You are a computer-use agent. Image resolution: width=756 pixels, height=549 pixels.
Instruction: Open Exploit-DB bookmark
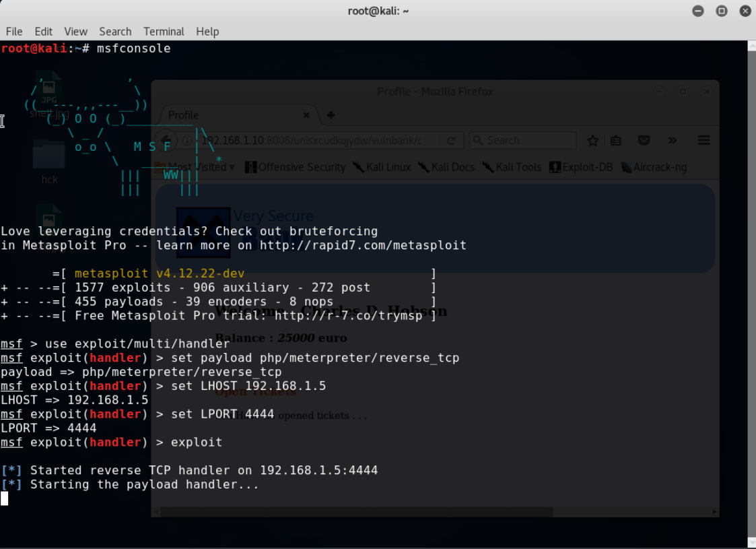point(581,167)
